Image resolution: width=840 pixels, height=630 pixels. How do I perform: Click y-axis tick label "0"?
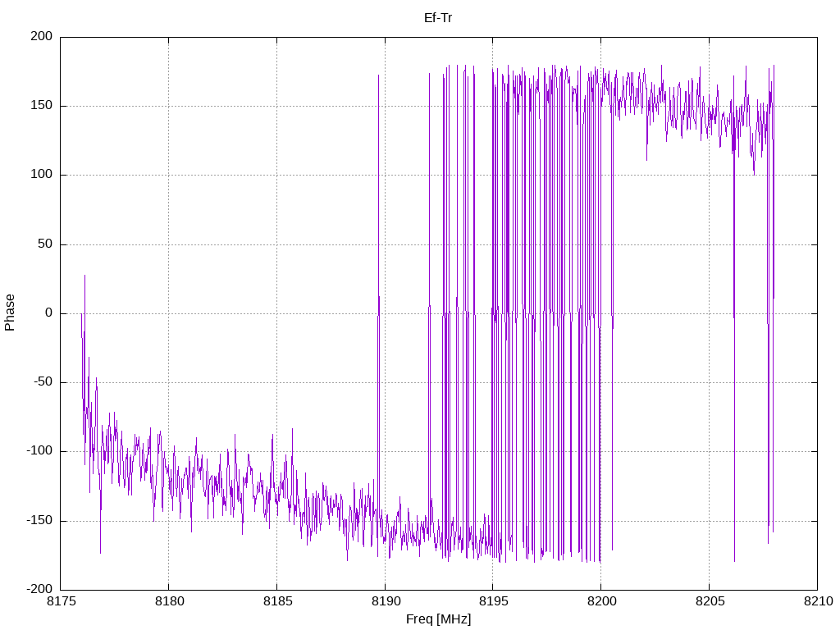click(x=49, y=313)
